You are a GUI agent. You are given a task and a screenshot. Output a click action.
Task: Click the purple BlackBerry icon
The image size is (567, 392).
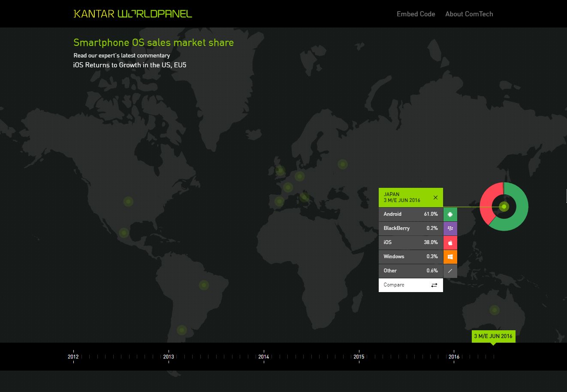point(450,229)
